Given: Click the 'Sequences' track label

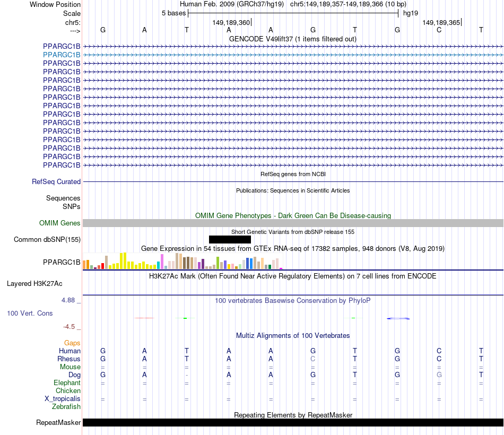Looking at the screenshot, I should click(63, 198).
